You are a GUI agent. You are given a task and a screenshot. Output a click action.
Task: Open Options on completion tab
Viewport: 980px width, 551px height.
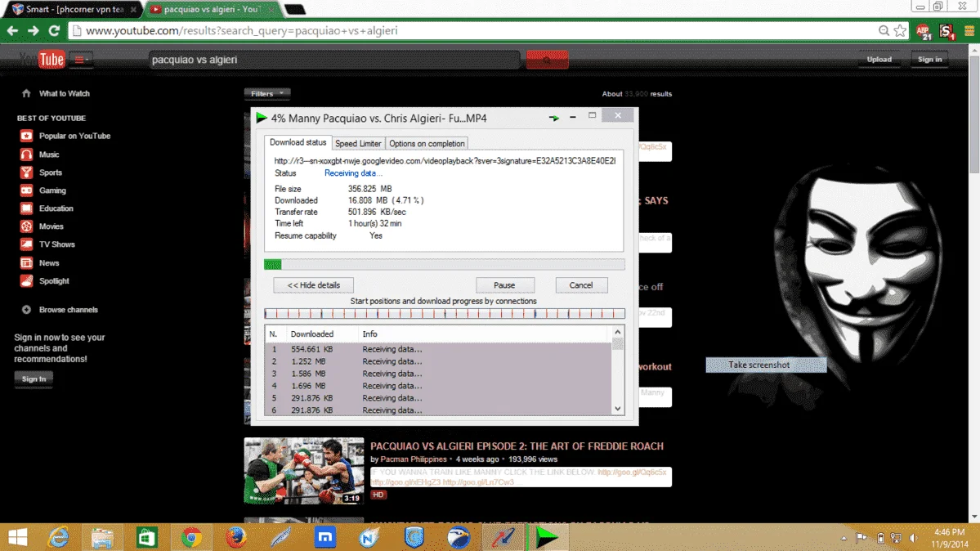pos(427,143)
